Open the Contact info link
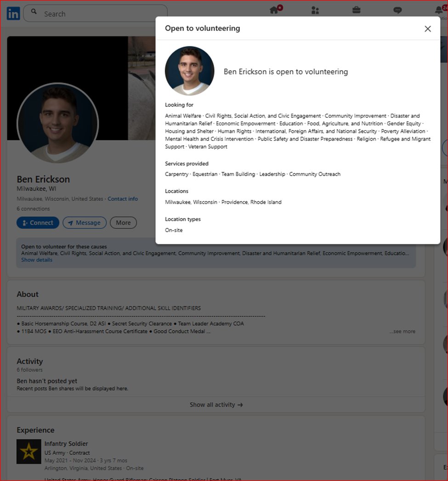Screen dimensions: 448x481 click(122, 199)
